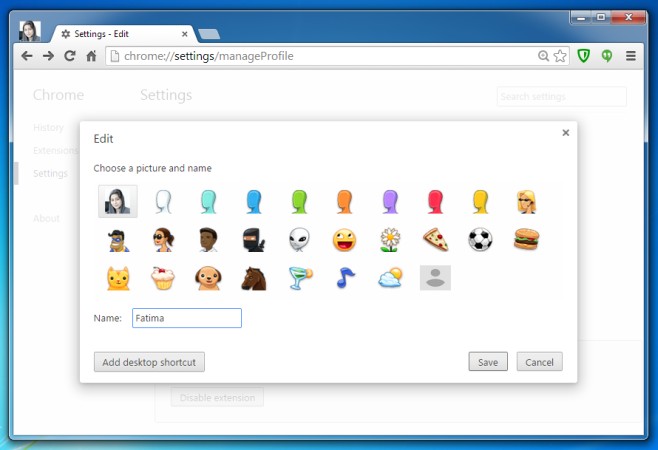This screenshot has height=450, width=658.
Task: Pick the blonde woman with sunglasses avatar
Action: pos(526,202)
